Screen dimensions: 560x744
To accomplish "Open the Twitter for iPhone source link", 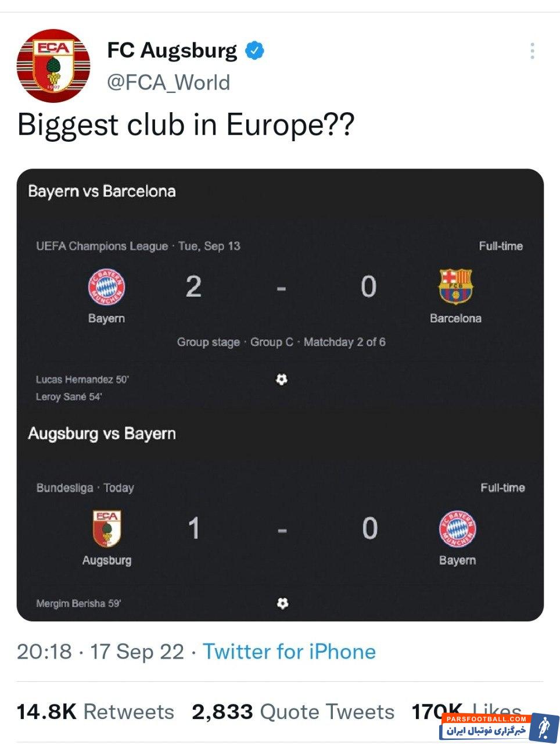I will tap(289, 652).
